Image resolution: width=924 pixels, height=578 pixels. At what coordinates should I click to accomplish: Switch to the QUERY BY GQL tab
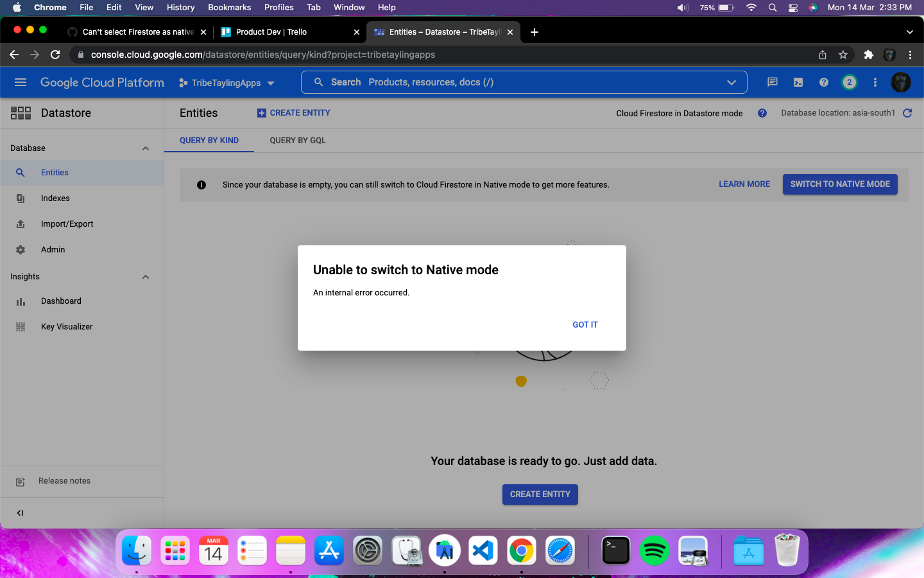(298, 140)
